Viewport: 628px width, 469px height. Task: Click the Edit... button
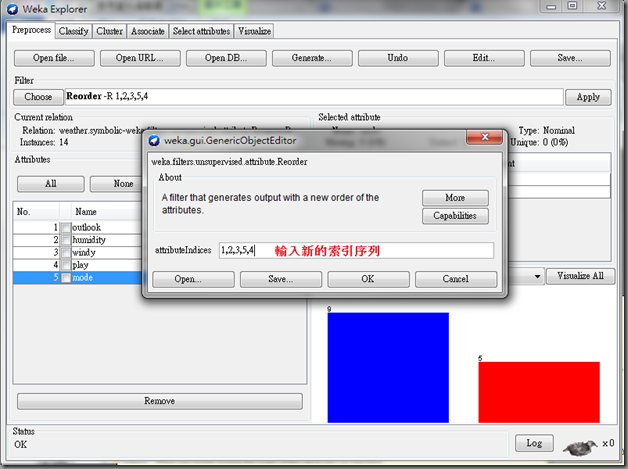[x=484, y=58]
